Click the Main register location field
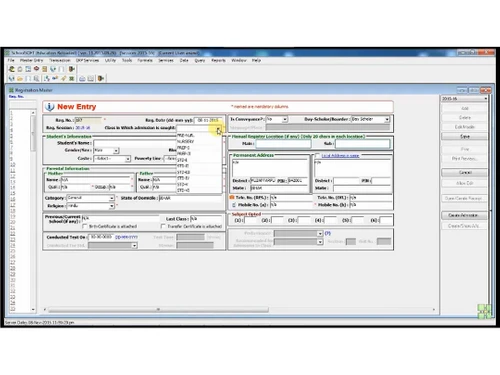This screenshot has height=375, width=500. tap(283, 144)
